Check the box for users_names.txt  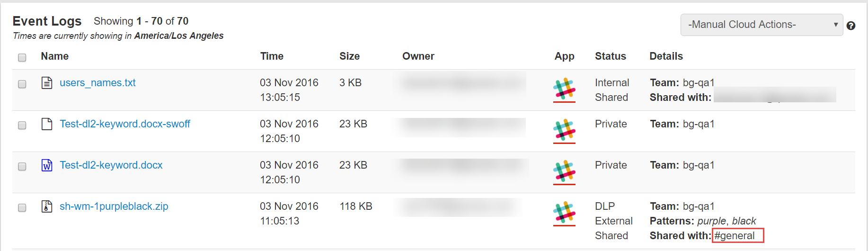coord(22,84)
